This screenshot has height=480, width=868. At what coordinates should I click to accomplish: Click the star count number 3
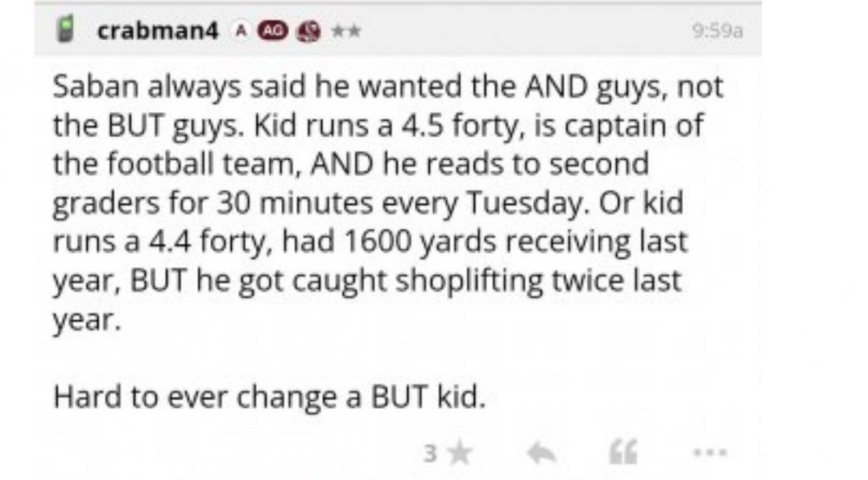[x=431, y=452]
